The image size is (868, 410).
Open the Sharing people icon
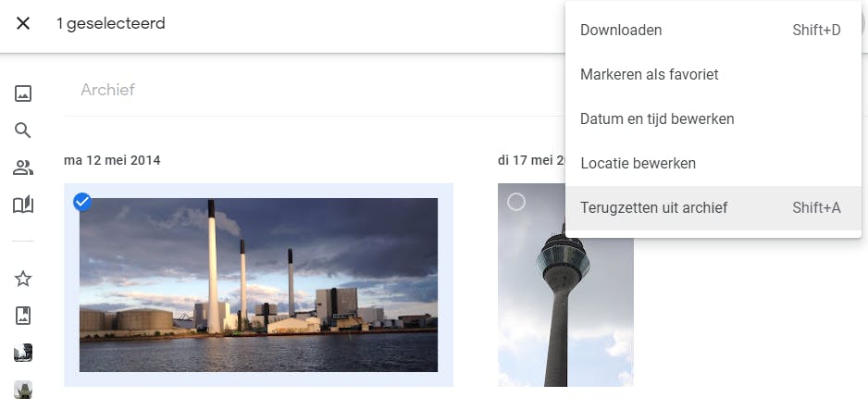(x=23, y=168)
